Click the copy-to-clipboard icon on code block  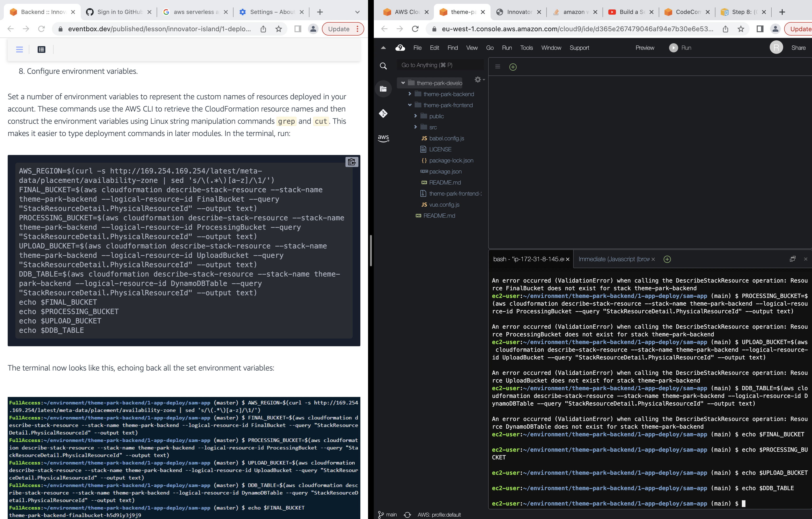(x=352, y=162)
